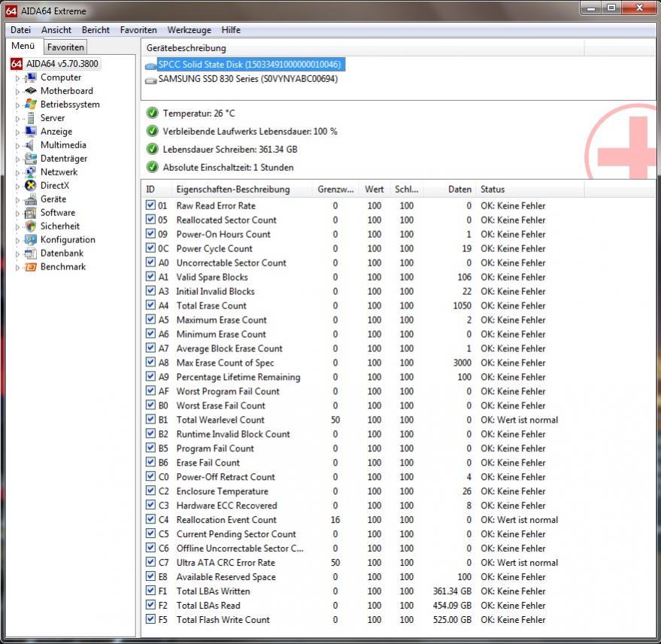Click the Motherboard icon in the tree
Image resolution: width=661 pixels, height=644 pixels.
tap(31, 91)
